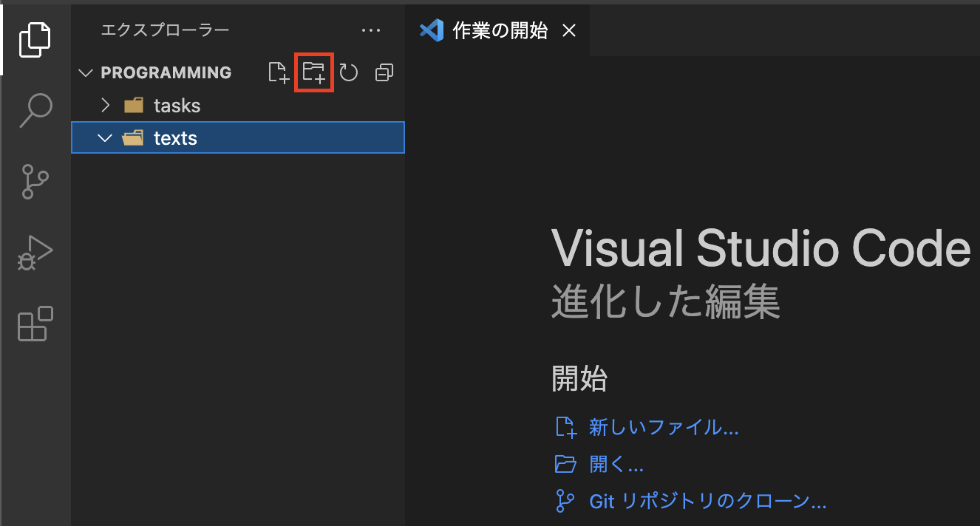Refresh the Explorer with the refresh icon
Viewport: 980px width, 526px height.
click(x=348, y=72)
